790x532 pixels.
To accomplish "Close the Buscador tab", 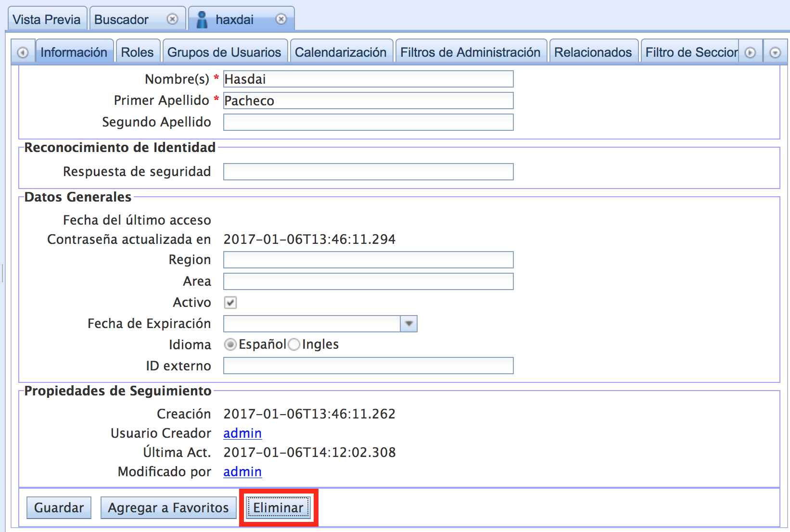I will tap(172, 19).
